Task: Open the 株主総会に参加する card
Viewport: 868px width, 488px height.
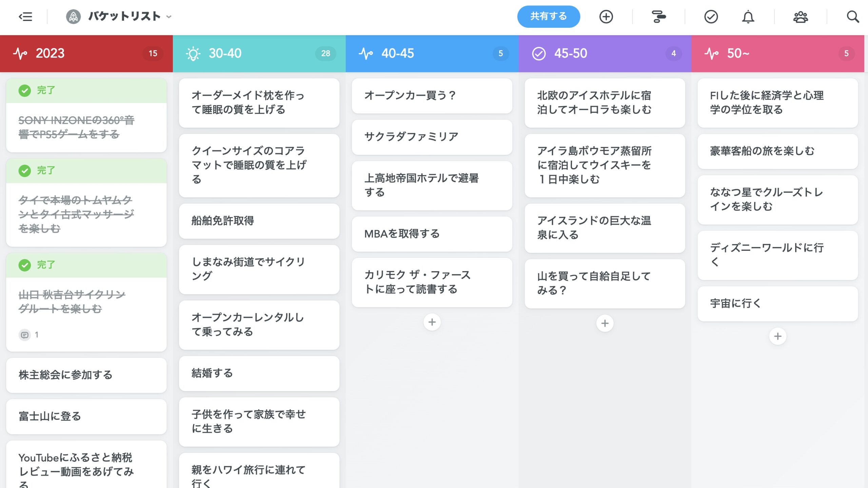Action: pos(86,375)
